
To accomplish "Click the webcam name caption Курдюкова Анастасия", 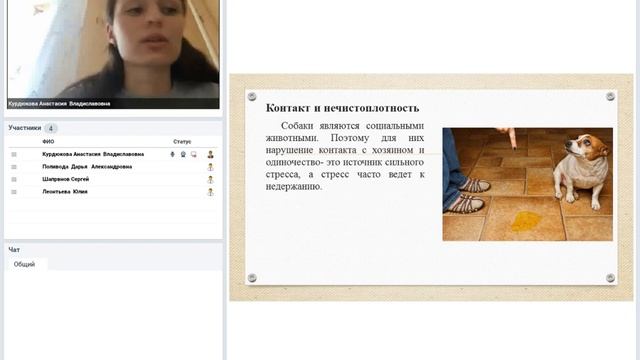I will tap(59, 104).
